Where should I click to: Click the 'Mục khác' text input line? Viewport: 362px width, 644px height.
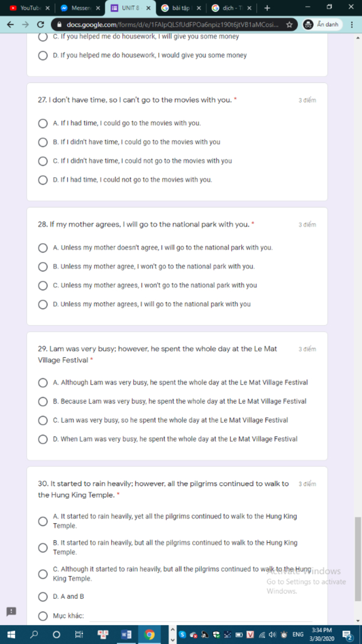[201, 616]
